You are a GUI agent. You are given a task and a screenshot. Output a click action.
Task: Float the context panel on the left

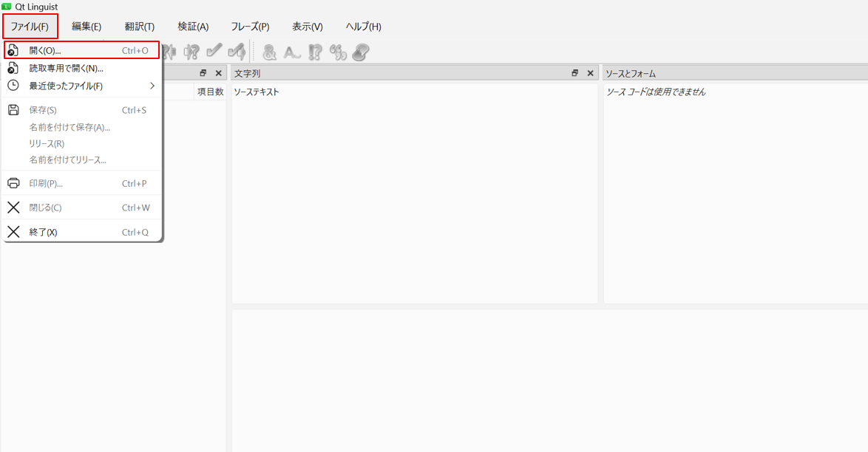(x=203, y=73)
